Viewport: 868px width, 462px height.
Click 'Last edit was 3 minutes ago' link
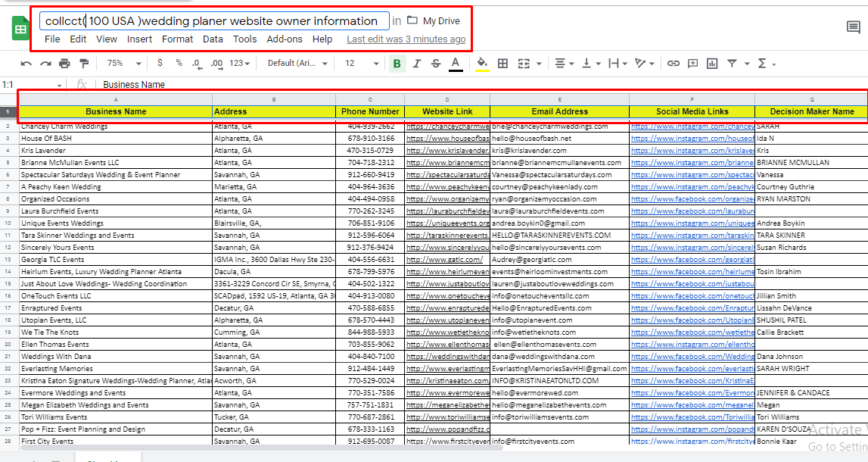pos(406,39)
